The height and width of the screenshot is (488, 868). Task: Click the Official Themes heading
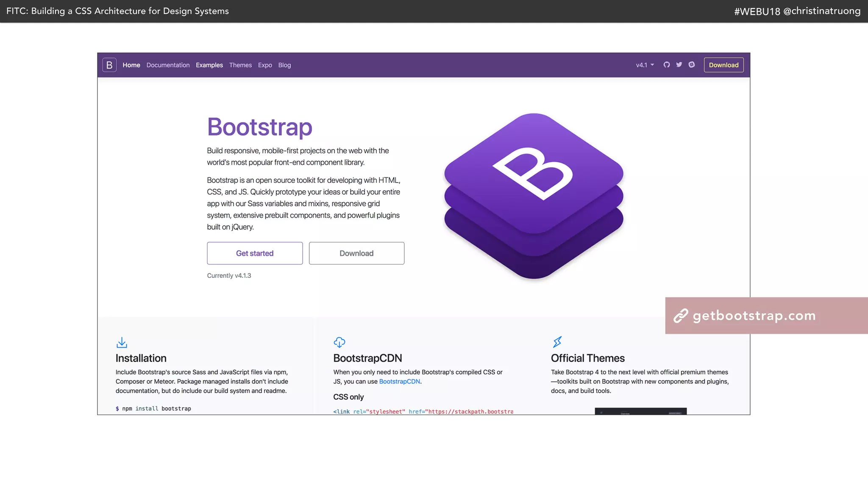tap(588, 358)
